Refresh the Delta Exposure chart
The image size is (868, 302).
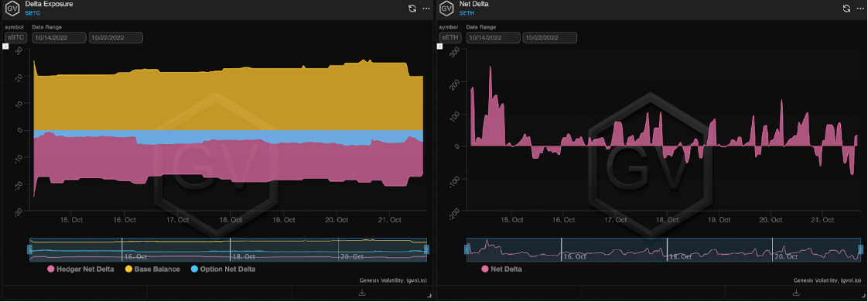[412, 9]
